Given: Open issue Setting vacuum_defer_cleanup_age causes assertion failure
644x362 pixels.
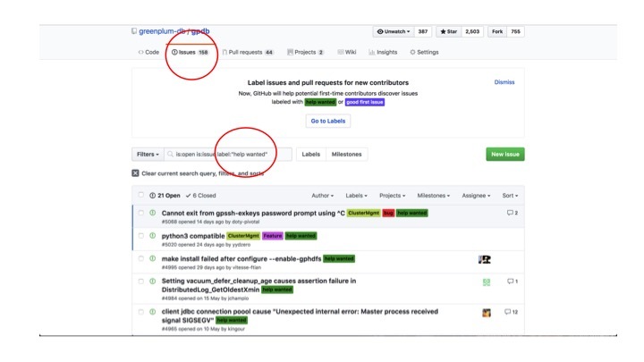Looking at the screenshot, I should coord(258,285).
